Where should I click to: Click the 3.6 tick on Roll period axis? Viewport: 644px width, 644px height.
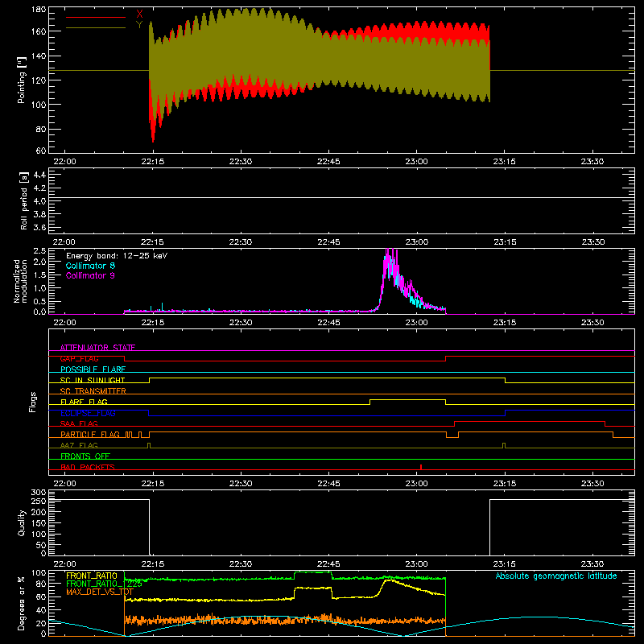pyautogui.click(x=39, y=227)
